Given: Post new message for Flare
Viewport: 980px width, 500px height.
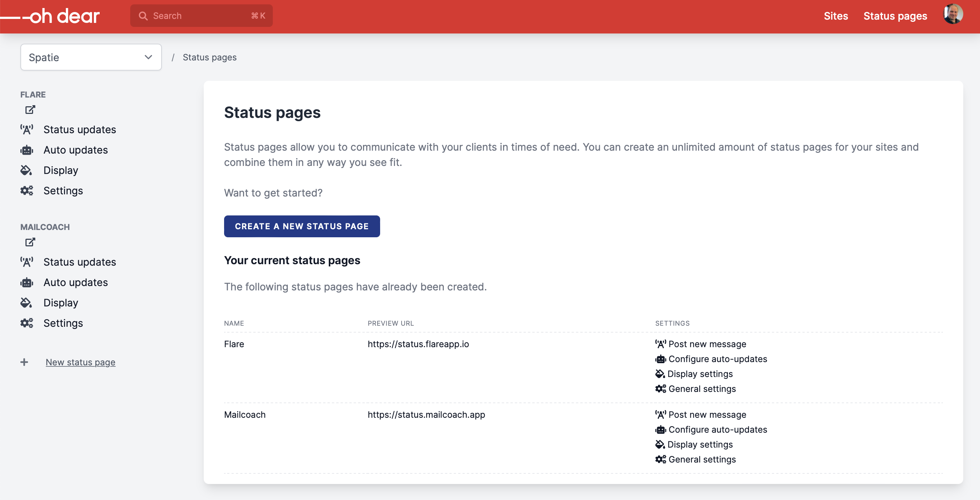Looking at the screenshot, I should (x=707, y=344).
